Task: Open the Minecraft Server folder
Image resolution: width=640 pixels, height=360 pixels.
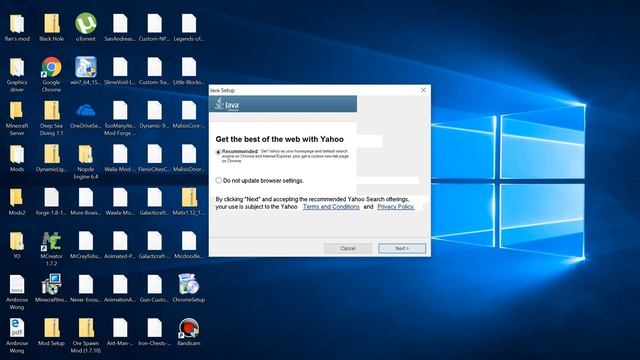Action: tap(17, 118)
